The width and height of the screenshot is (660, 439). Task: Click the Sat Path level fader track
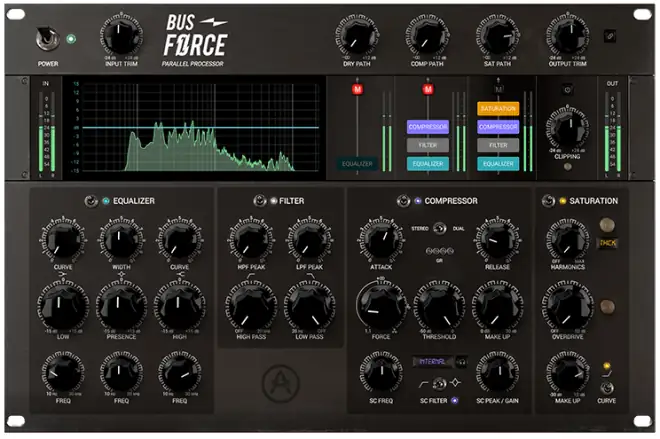(498, 99)
